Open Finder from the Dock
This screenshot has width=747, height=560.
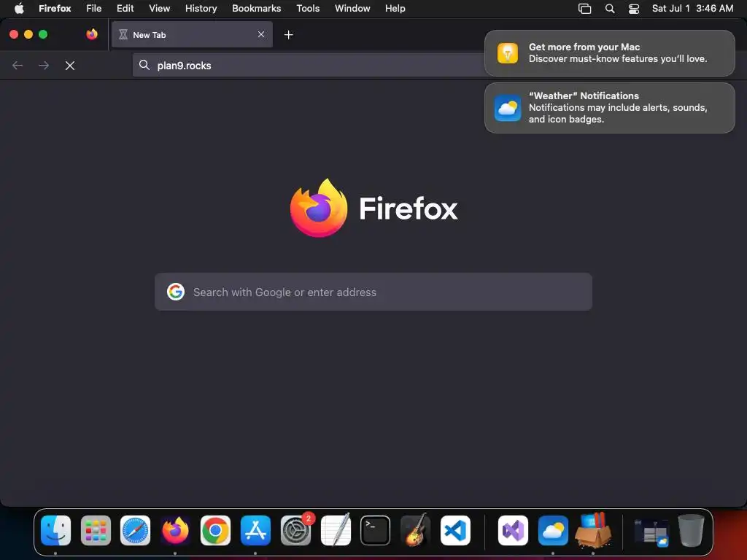tap(55, 530)
